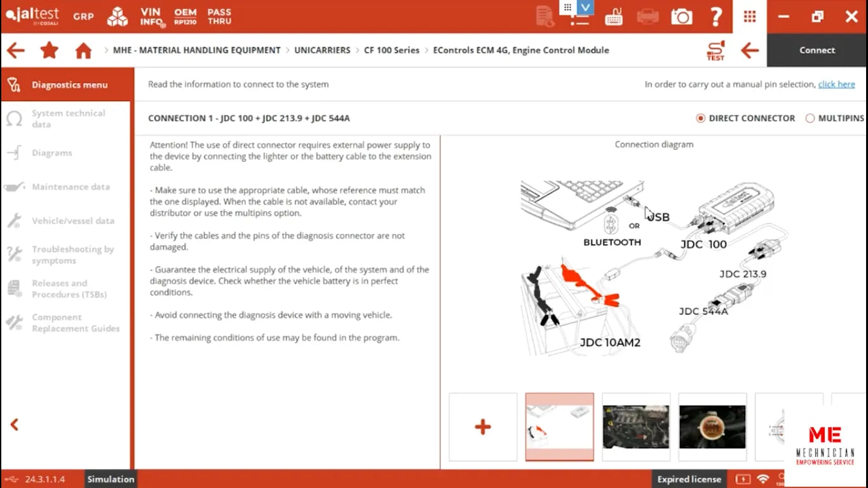Open the engine bay photo thumbnail
Viewport: 868px width, 488px height.
tap(636, 427)
